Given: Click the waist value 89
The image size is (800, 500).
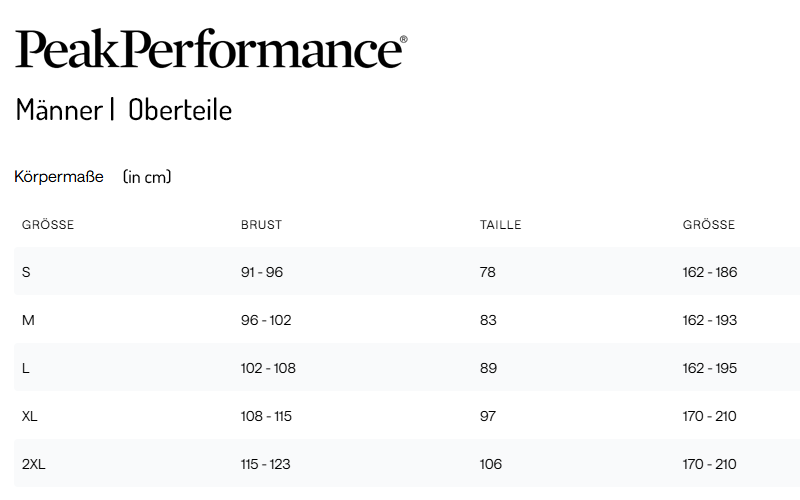Looking at the screenshot, I should coord(488,368).
